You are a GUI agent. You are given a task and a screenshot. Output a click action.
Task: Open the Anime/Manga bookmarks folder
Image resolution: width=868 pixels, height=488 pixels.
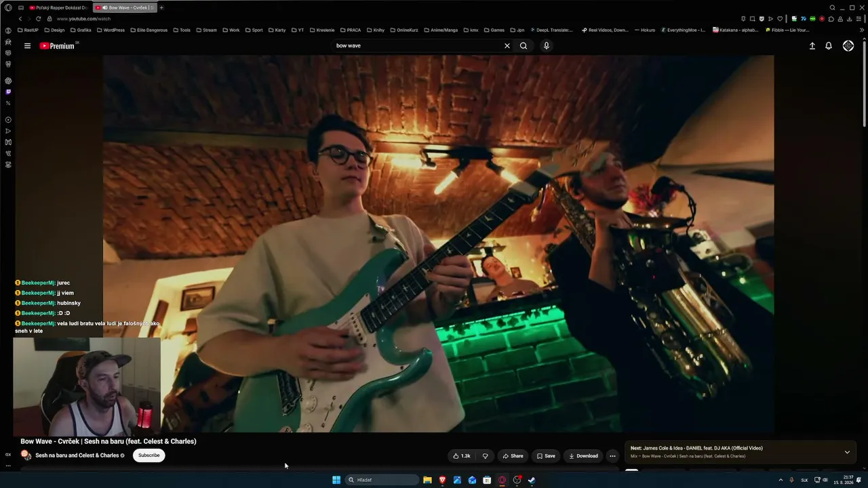[441, 30]
